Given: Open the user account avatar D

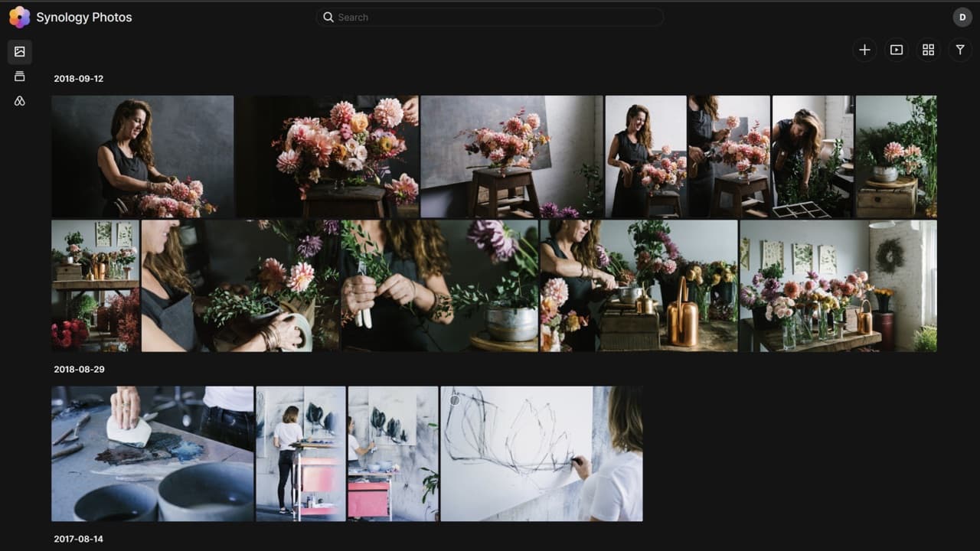Looking at the screenshot, I should [962, 17].
